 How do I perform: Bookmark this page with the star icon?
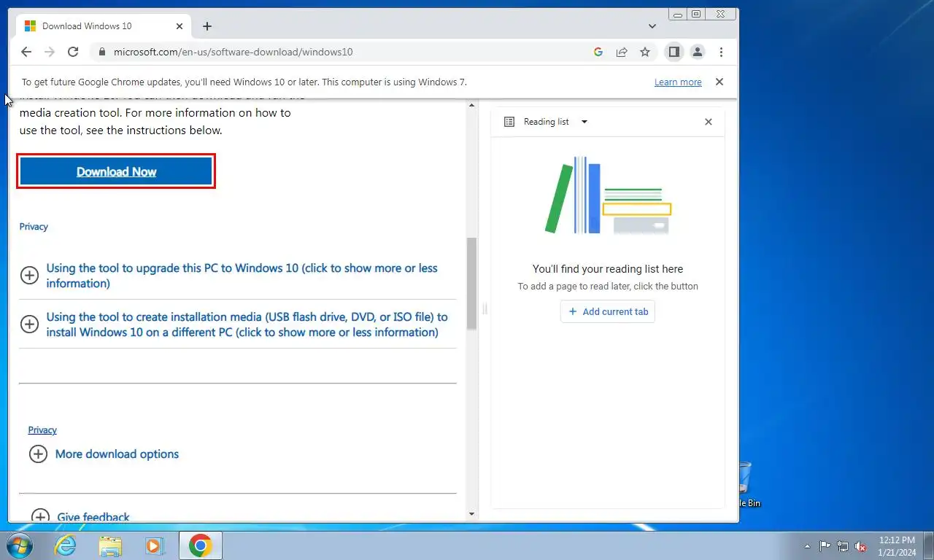pos(645,52)
